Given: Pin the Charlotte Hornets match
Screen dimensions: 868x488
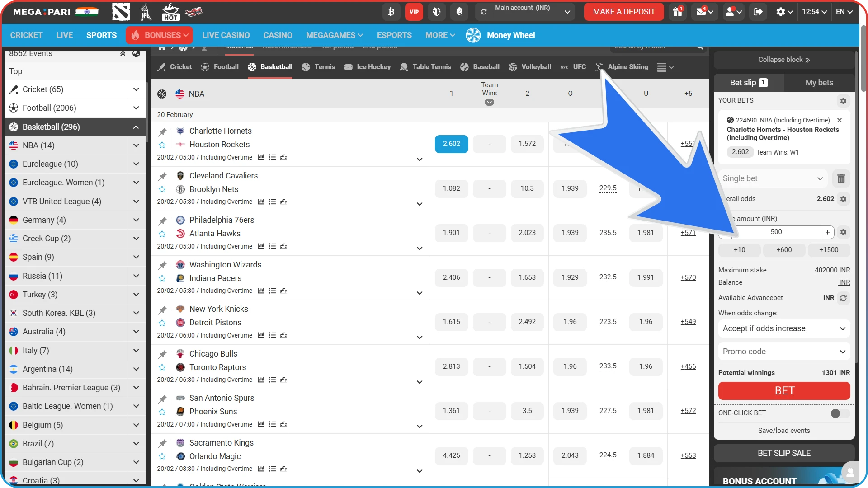Looking at the screenshot, I should click(x=162, y=131).
